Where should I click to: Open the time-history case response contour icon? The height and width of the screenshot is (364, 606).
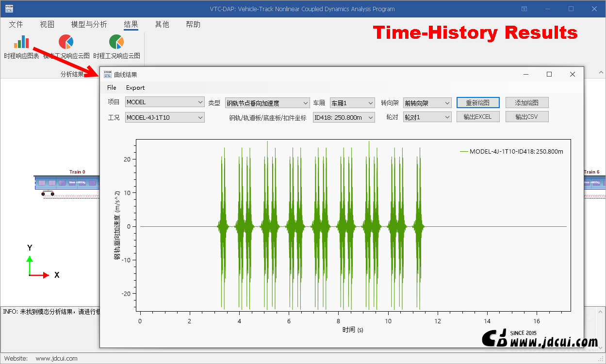[116, 42]
